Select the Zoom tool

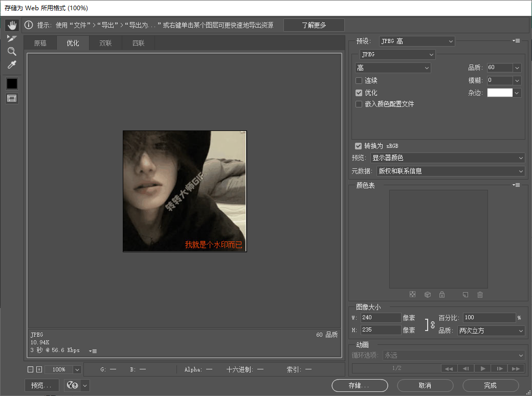pos(12,51)
